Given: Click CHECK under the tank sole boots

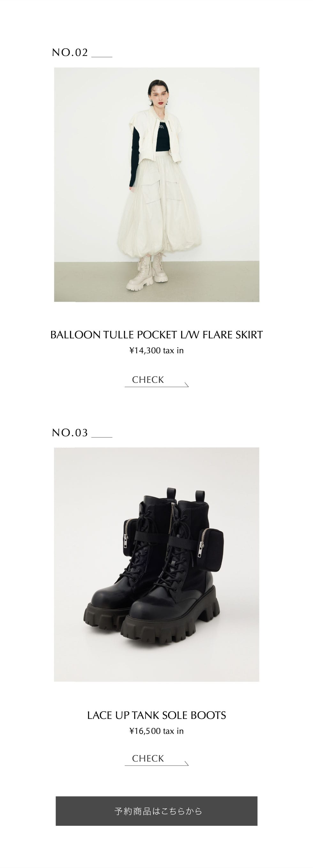Looking at the screenshot, I should (x=148, y=759).
